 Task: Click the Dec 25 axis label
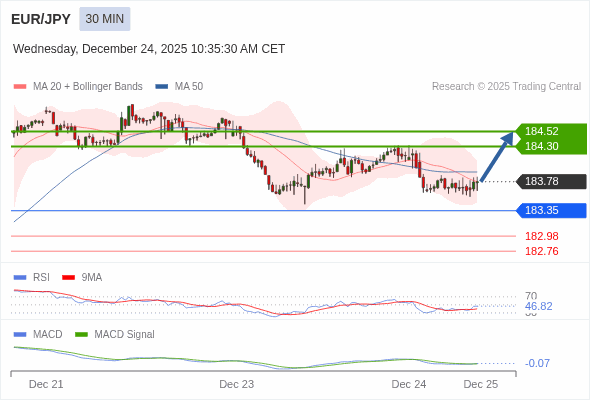pos(481,384)
